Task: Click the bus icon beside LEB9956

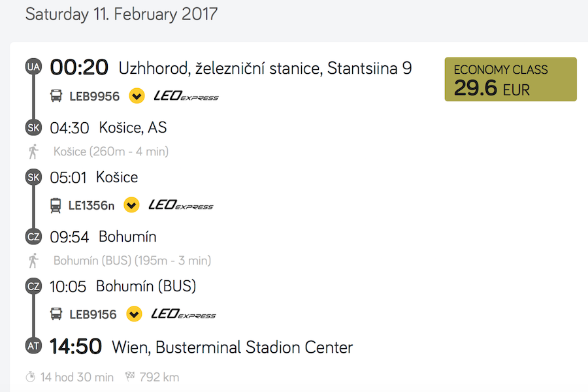Action: (56, 97)
